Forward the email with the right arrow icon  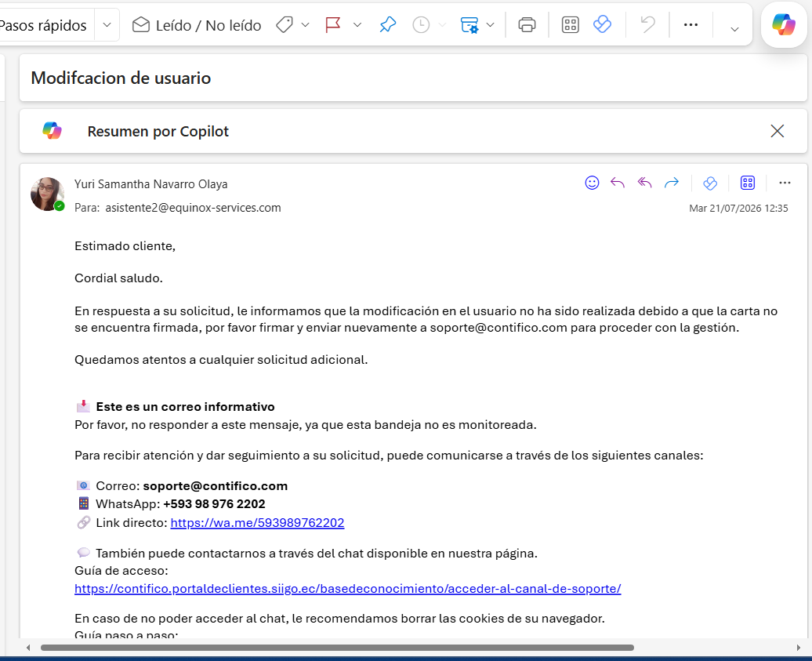(671, 183)
